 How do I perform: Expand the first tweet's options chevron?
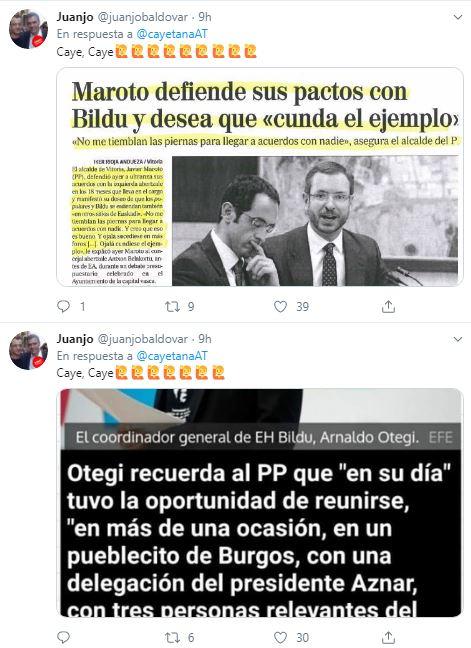[x=457, y=17]
